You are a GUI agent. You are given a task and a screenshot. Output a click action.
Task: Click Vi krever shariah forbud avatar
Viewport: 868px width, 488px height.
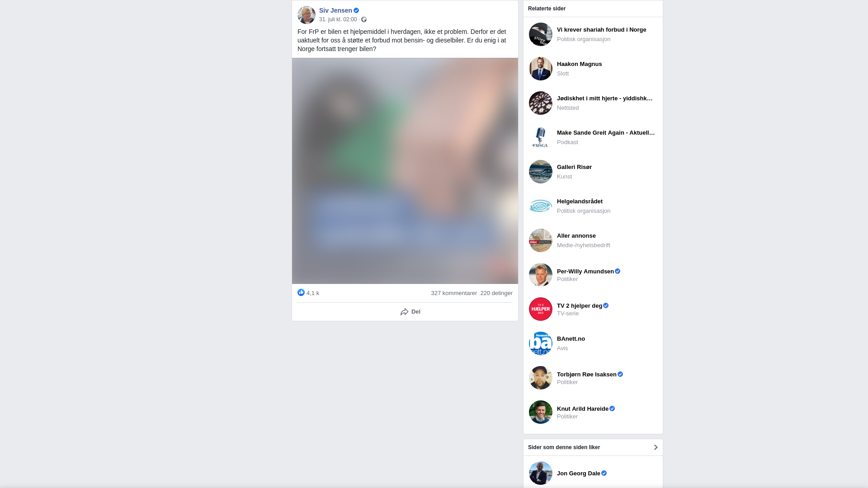541,34
